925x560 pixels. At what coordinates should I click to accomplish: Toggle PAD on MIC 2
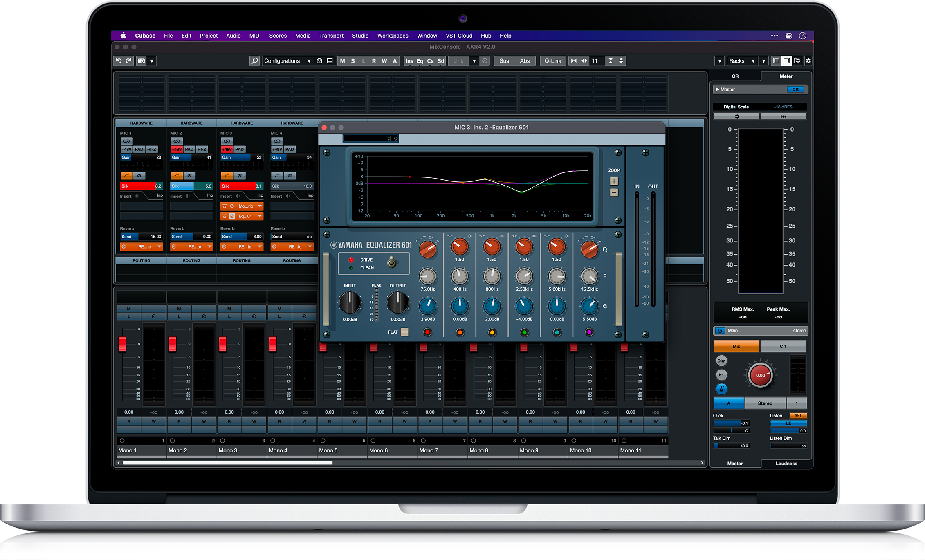(x=189, y=149)
